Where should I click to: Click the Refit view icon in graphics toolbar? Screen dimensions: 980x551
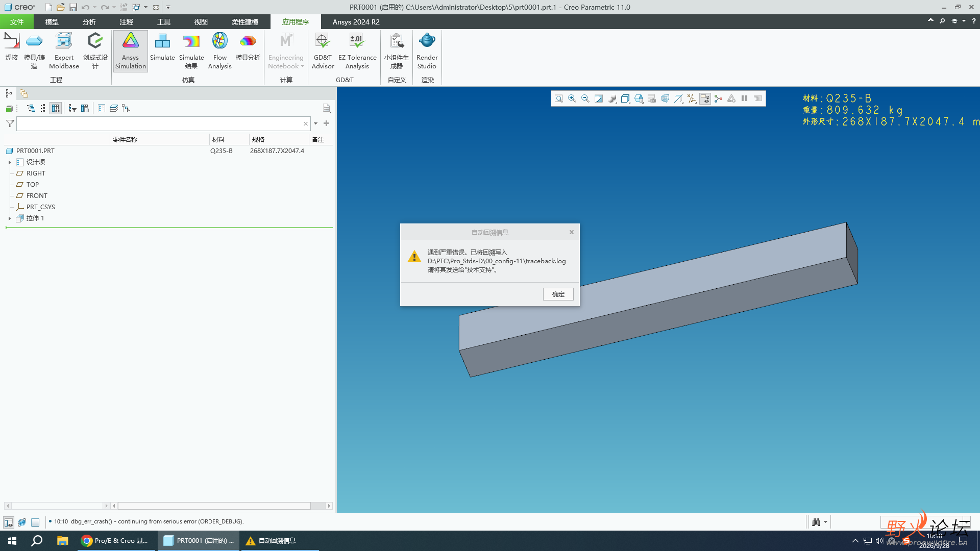point(559,98)
